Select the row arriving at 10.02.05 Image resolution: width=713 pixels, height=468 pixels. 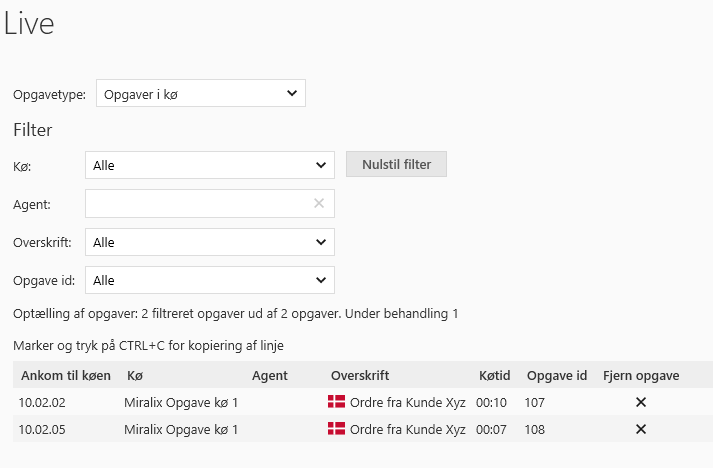pos(42,429)
